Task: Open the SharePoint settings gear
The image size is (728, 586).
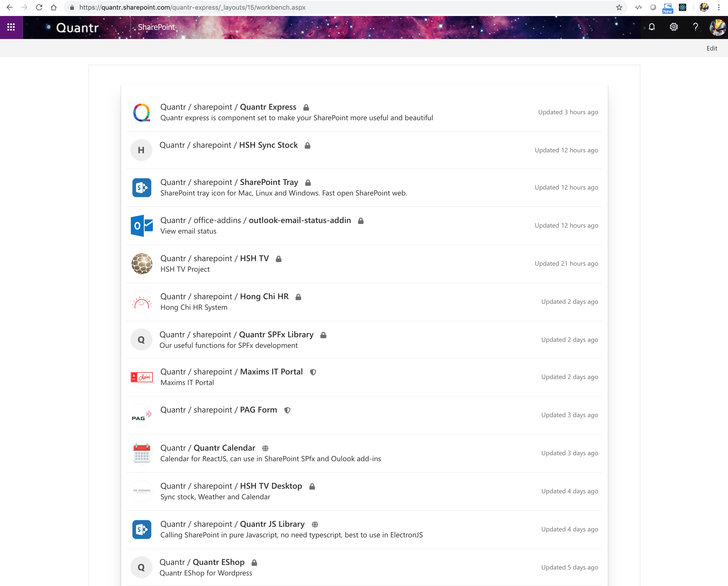Action: [674, 27]
